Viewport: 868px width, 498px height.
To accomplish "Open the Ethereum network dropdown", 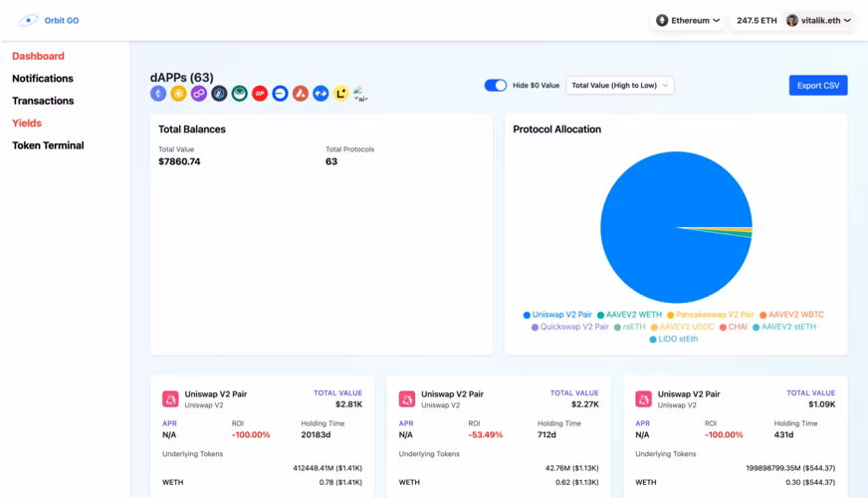I will tap(688, 20).
